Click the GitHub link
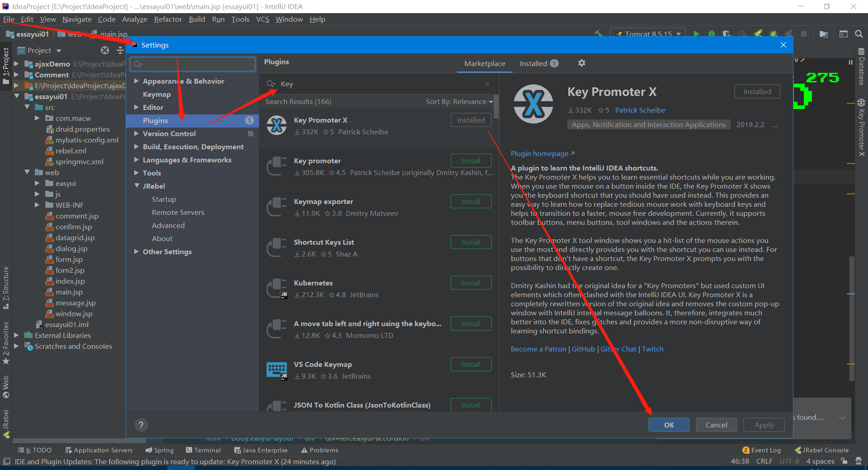Viewport: 868px width, 470px height. pos(583,349)
